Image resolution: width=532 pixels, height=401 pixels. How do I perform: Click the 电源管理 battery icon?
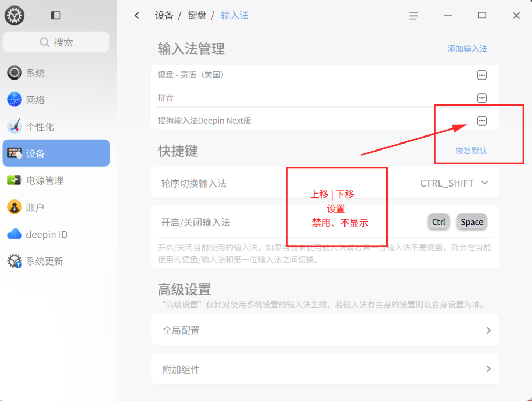click(15, 180)
